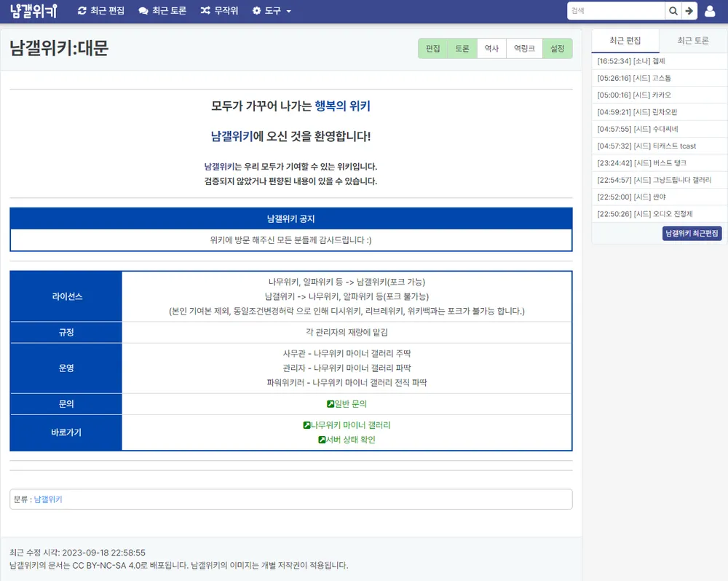Image resolution: width=728 pixels, height=581 pixels.
Task: Click the line 관리자 - 나무위키 마이너 갤러리 파딱
Action: (347, 368)
